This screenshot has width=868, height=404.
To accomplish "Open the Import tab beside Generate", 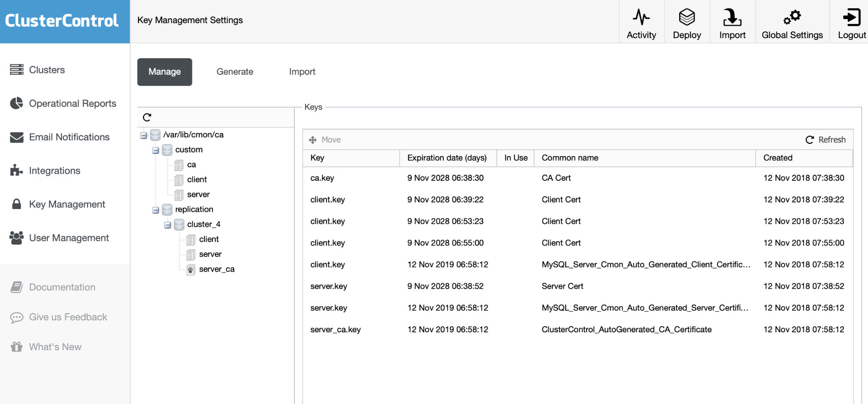I will pos(302,72).
